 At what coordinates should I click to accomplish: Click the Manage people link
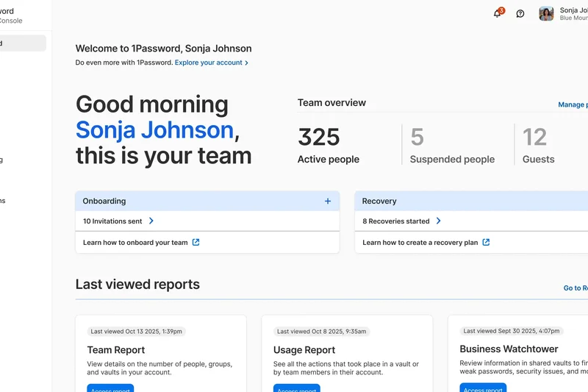click(572, 104)
